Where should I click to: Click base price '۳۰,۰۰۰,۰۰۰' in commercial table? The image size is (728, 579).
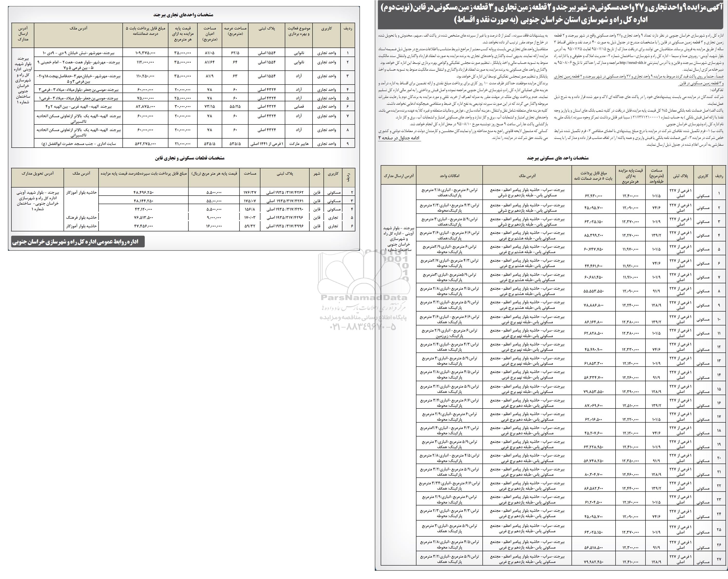(x=183, y=107)
